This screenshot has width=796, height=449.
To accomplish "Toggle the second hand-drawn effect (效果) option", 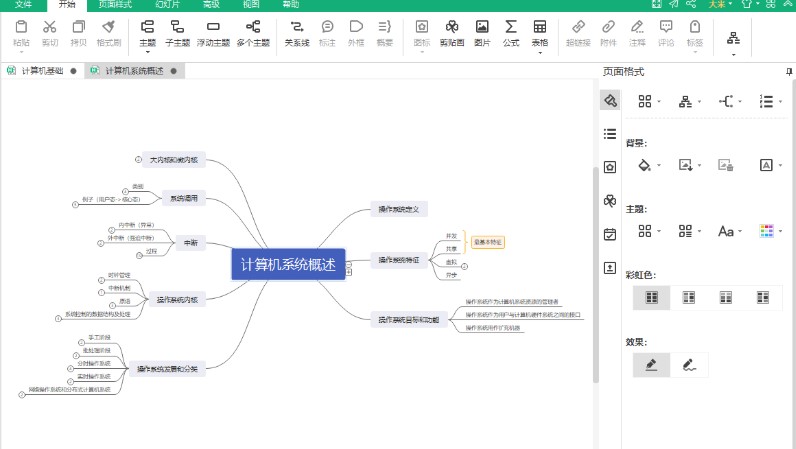I will [689, 365].
